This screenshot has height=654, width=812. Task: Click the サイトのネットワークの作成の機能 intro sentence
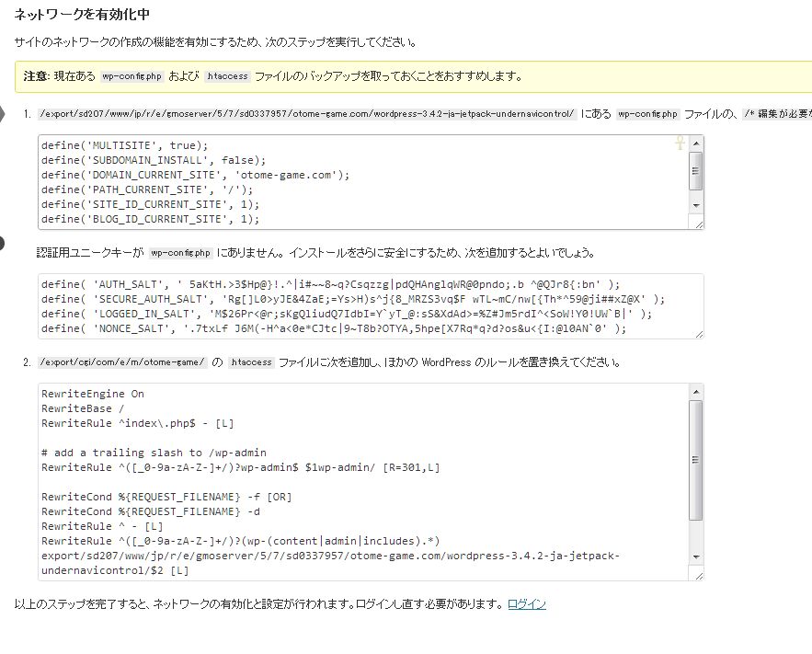215,42
